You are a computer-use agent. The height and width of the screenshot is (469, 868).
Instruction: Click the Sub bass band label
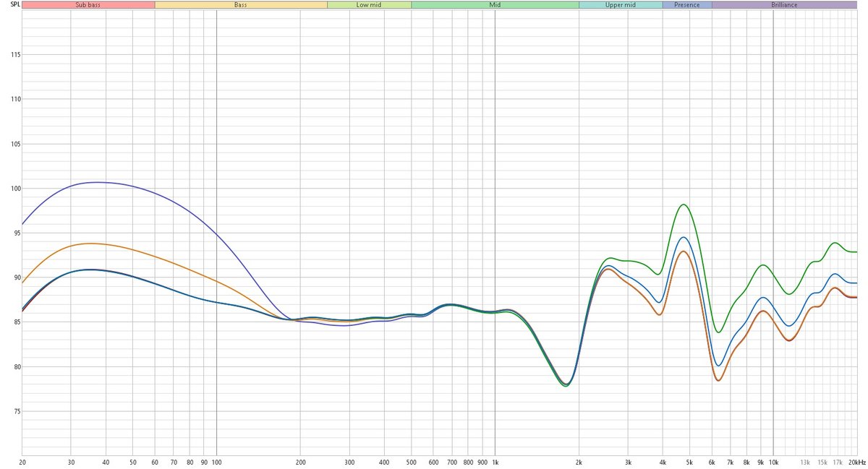tap(88, 4)
